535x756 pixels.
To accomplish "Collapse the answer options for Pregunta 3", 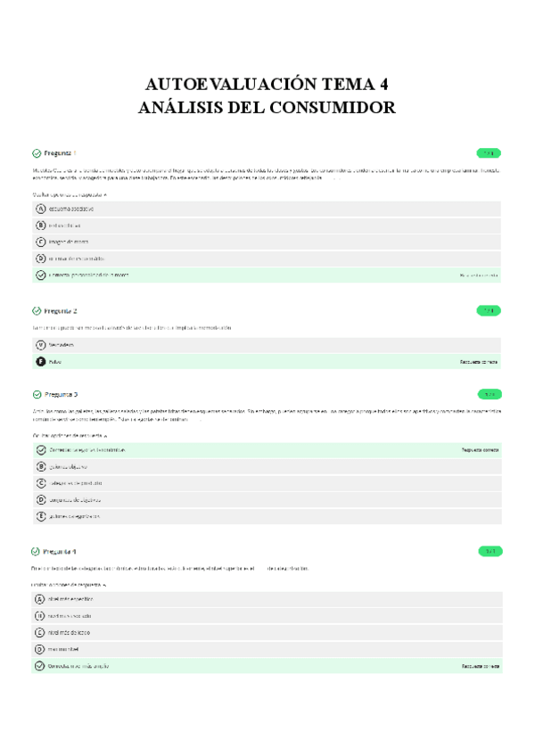I will (104, 435).
